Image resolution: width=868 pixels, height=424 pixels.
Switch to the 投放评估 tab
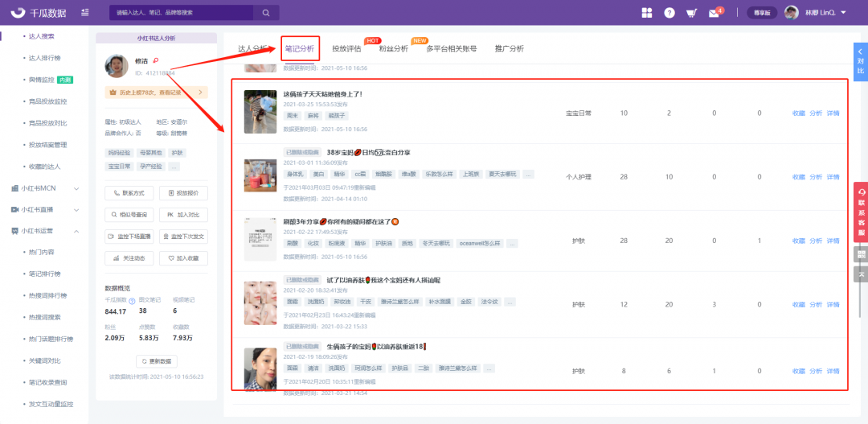tap(347, 49)
